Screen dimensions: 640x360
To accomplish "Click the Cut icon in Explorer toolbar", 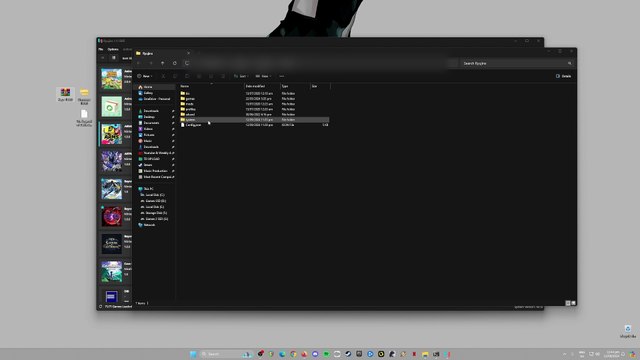I will 163,76.
